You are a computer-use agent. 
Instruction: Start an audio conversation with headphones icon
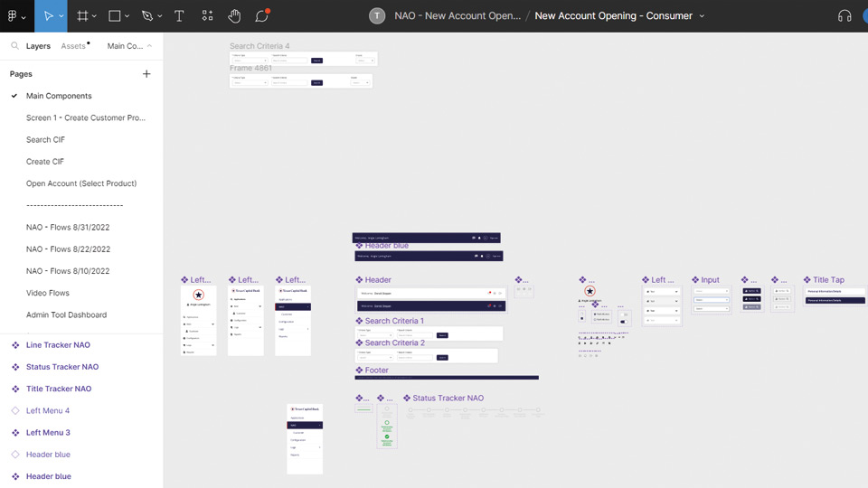click(x=844, y=16)
